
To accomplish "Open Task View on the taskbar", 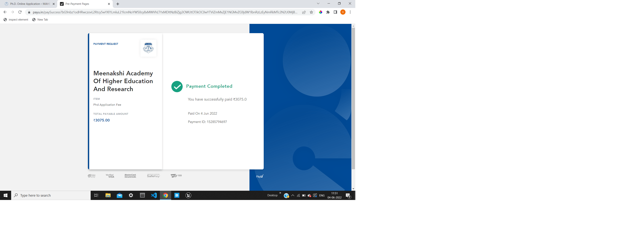I will click(x=96, y=196).
